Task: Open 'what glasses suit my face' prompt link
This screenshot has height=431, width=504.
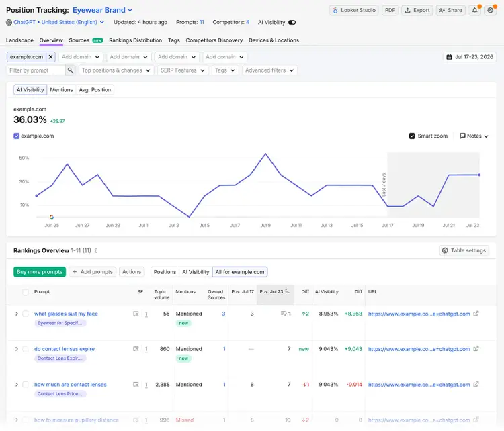Action: click(66, 314)
